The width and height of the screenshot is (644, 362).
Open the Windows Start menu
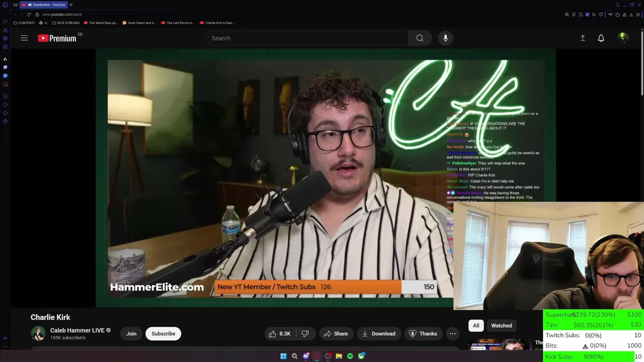[283, 356]
